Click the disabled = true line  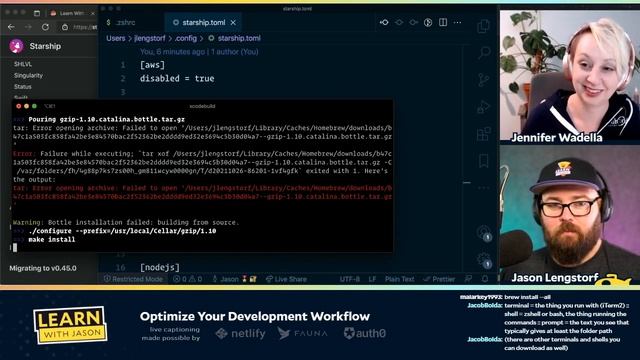177,78
